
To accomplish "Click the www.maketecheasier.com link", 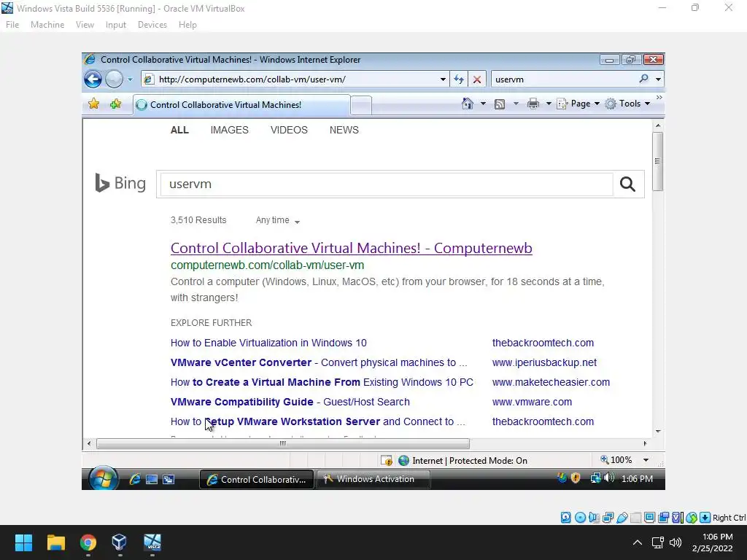I will (551, 382).
